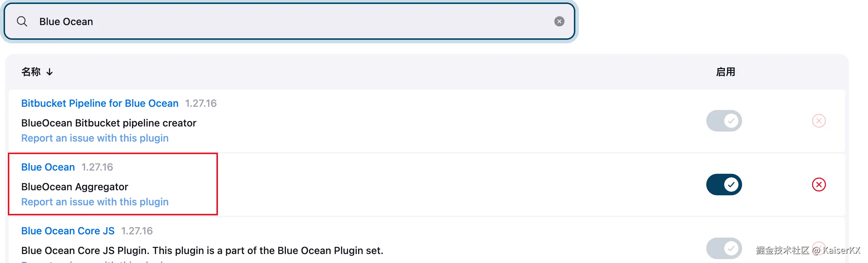Open the Blue Ocean plugin link

click(48, 167)
